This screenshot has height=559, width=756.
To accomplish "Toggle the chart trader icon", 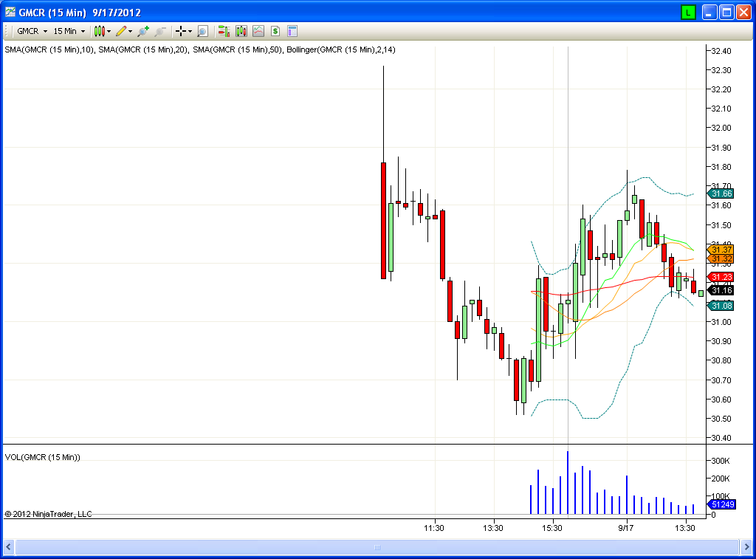I will tap(224, 31).
